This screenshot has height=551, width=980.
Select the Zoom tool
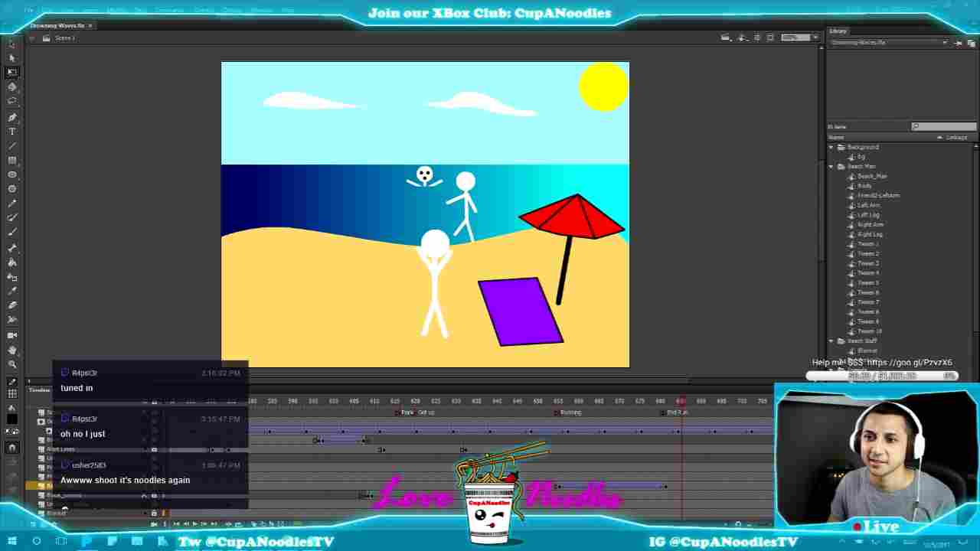tap(11, 362)
